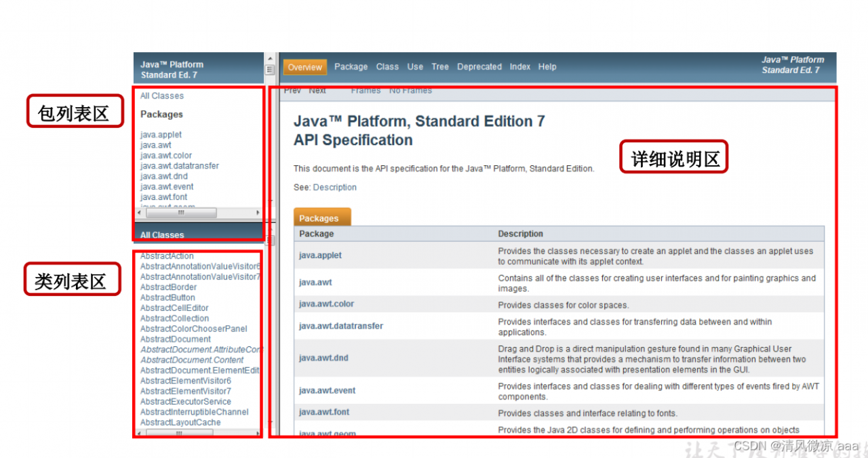
Task: Select java.awt.dnd in the left package list
Action: 164,177
